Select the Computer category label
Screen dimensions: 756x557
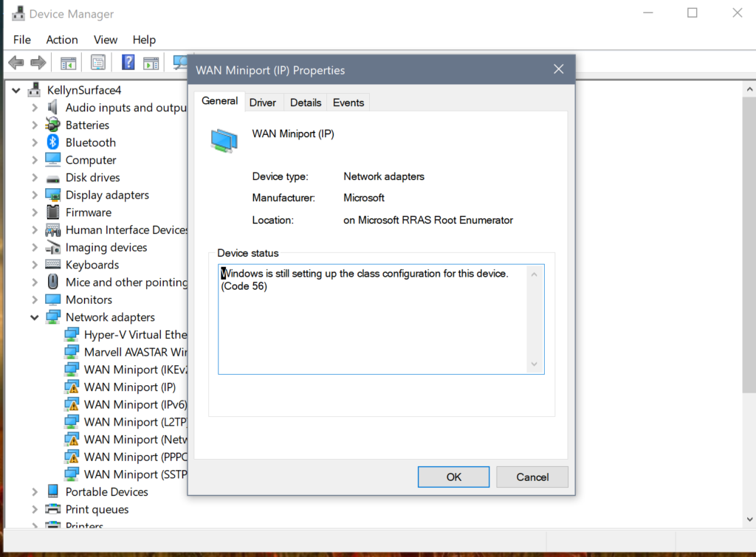coord(91,160)
